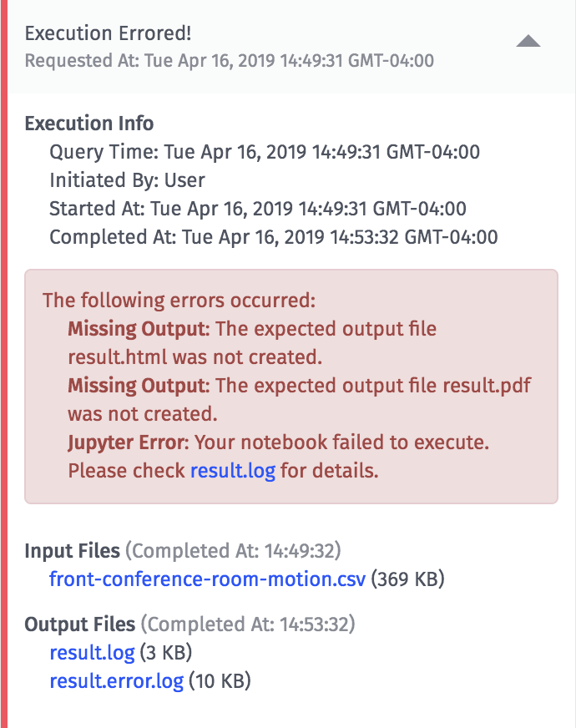576x728 pixels.
Task: Select the 'Started At' timestamp line
Action: (x=258, y=209)
